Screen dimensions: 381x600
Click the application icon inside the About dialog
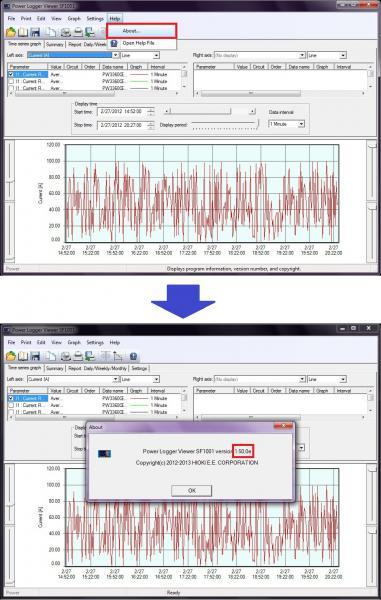point(104,453)
